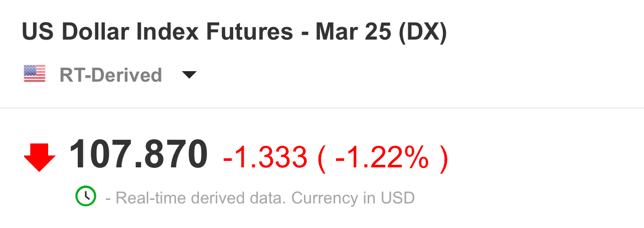Click the dash separating Futures and Mar
This screenshot has height=228, width=644.
(x=304, y=33)
